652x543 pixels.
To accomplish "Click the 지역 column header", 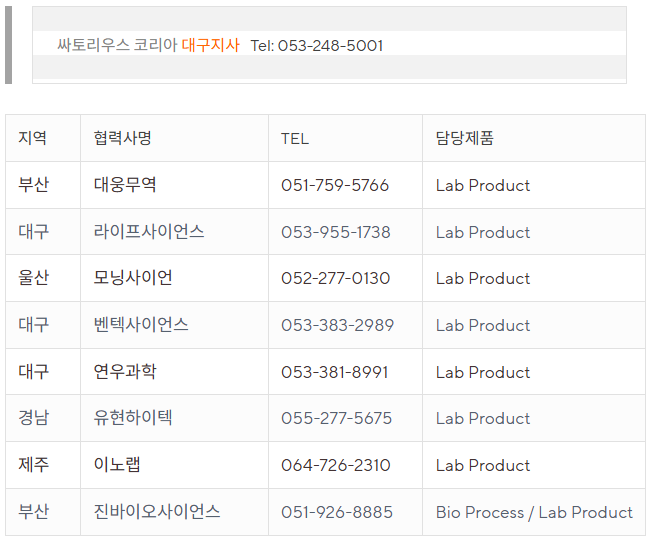I will click(32, 138).
